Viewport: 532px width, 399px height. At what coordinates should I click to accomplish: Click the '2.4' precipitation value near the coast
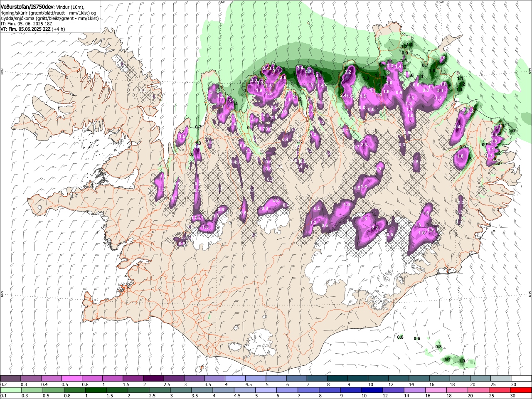coord(344,95)
